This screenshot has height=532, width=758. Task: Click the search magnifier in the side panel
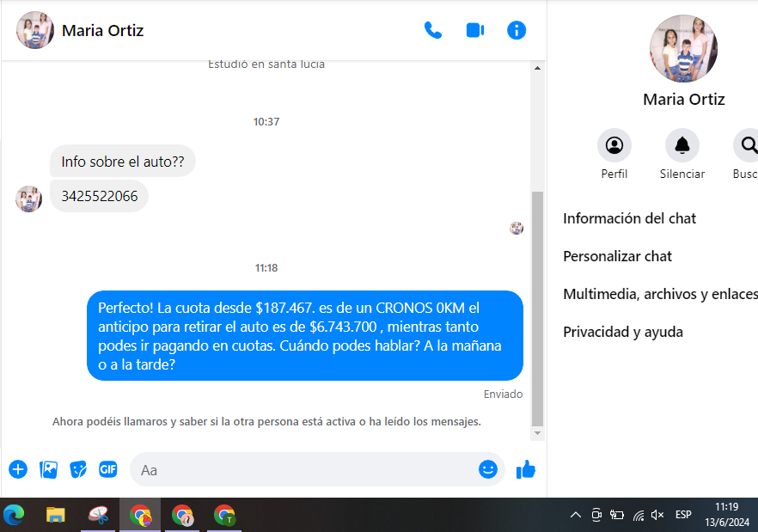tap(748, 145)
